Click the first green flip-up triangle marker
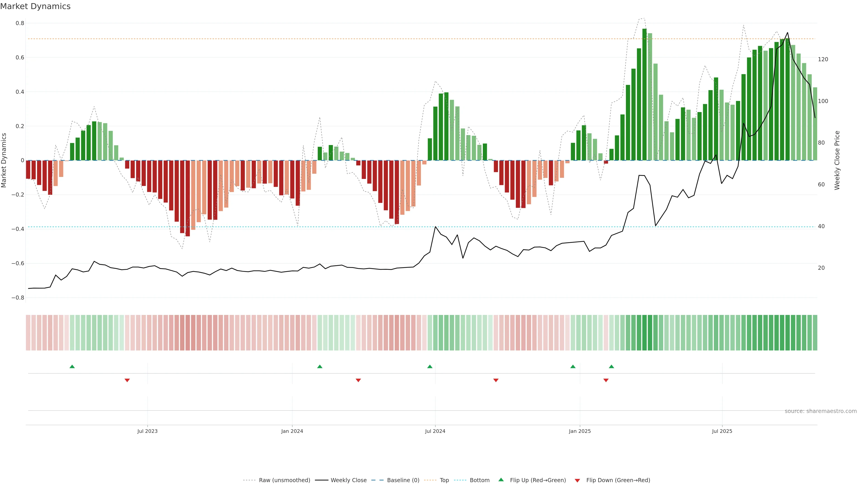The height and width of the screenshot is (488, 868). 72,366
